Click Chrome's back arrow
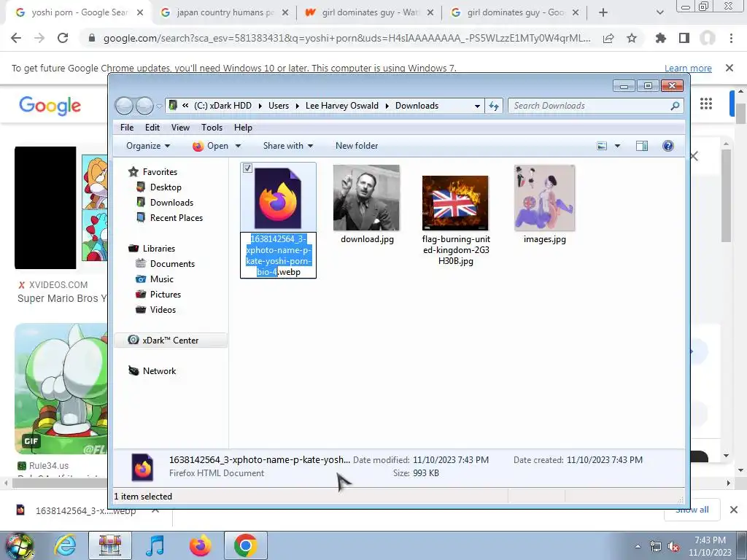 point(16,38)
